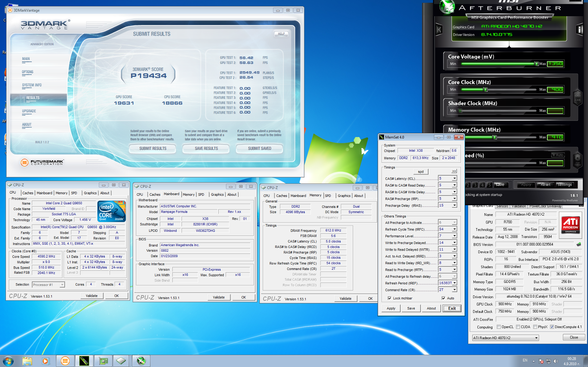
Task: Open SYSTEM INFO in 3DMark Vantage sidebar
Action: tap(32, 85)
